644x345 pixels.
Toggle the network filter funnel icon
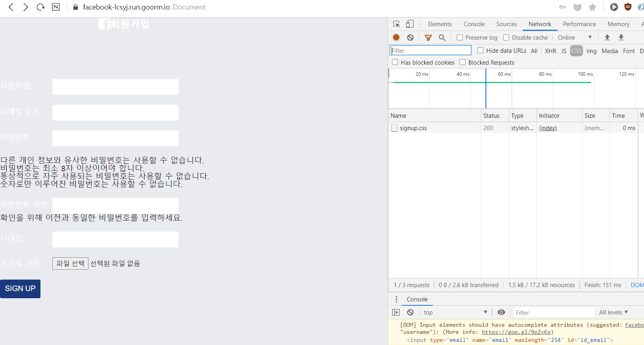[x=428, y=38]
